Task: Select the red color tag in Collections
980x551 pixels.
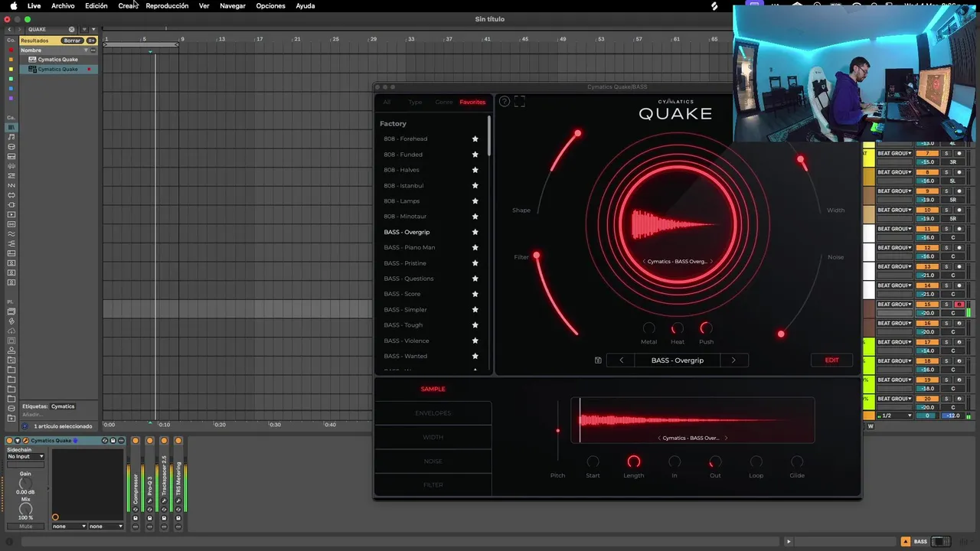Action: point(11,50)
